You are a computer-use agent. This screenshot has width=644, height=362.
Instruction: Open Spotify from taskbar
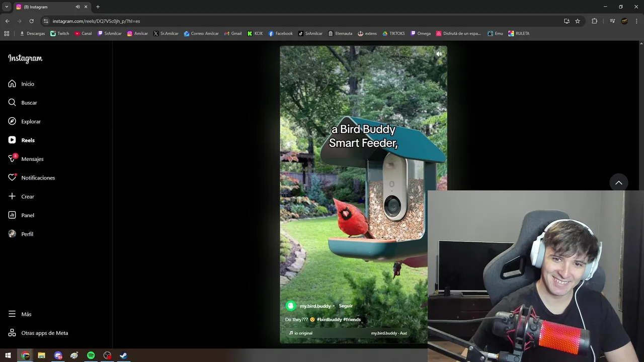91,355
